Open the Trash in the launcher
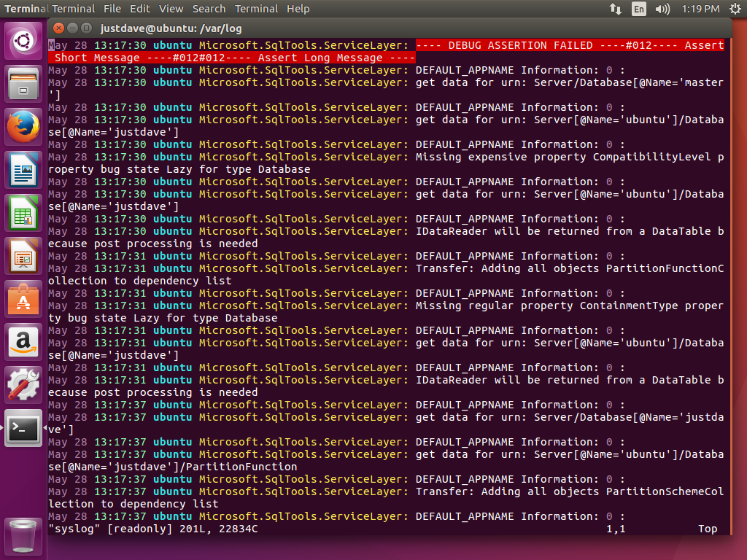The height and width of the screenshot is (560, 747). (24, 535)
